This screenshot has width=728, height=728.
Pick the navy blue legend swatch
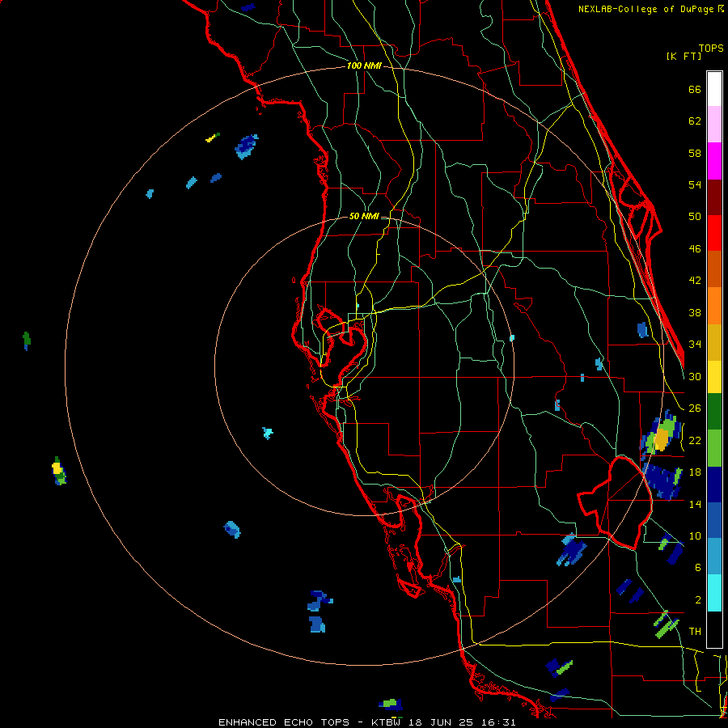tap(714, 485)
